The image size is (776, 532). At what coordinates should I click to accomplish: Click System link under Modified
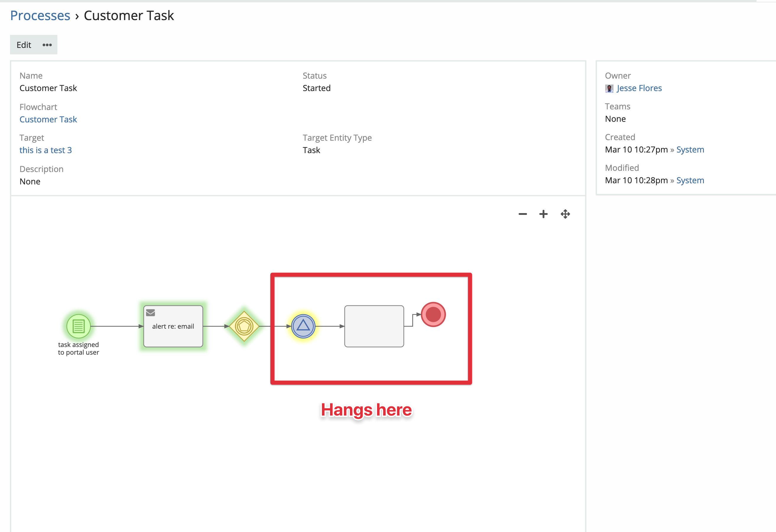click(690, 180)
